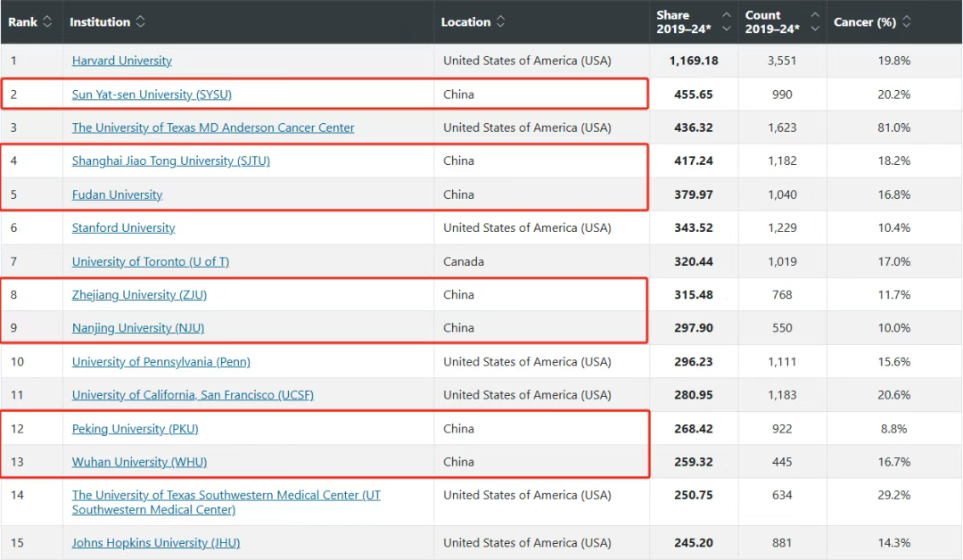The width and height of the screenshot is (963, 560).
Task: Select Shanghai Jiao Tong share value 417.24
Action: [694, 161]
